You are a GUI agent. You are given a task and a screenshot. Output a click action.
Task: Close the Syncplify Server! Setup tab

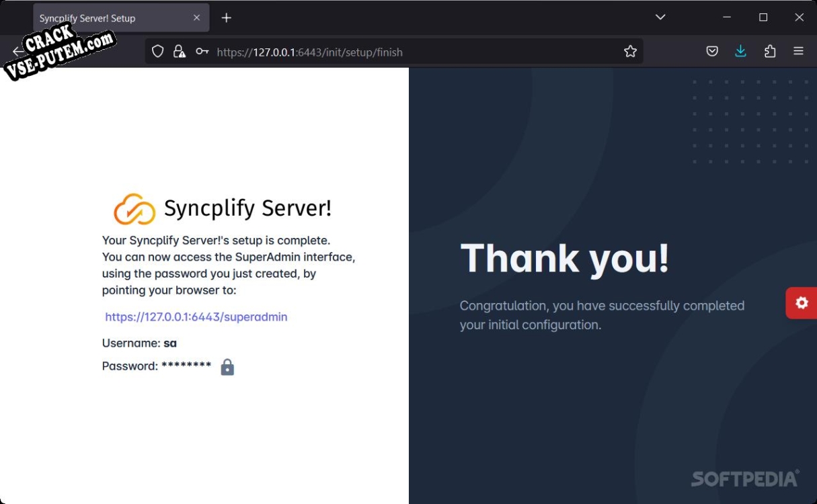click(x=196, y=18)
